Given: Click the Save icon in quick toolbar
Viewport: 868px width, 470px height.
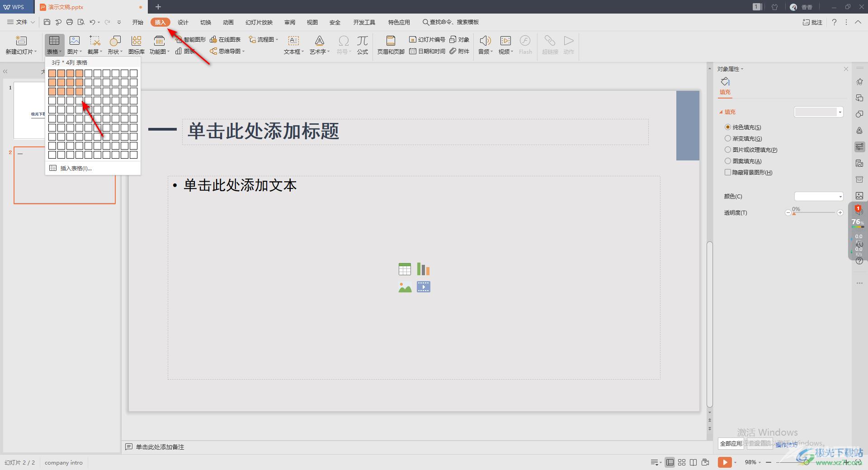Looking at the screenshot, I should (x=47, y=22).
